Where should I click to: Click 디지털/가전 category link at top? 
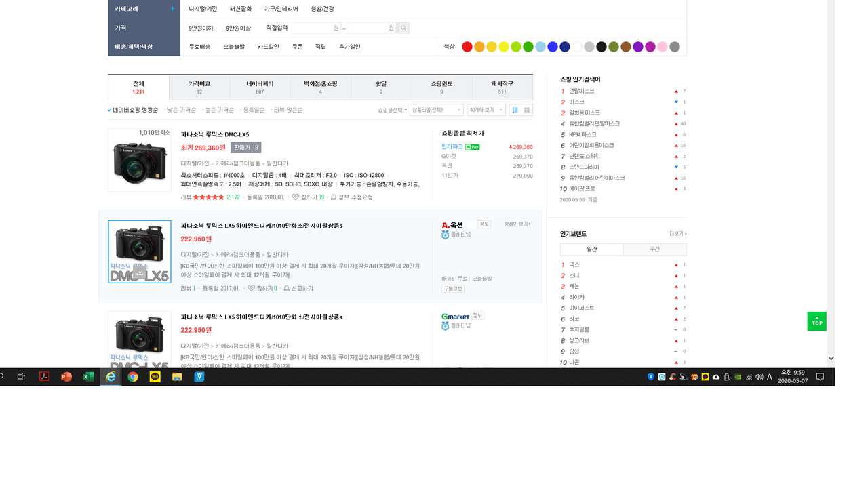point(203,9)
